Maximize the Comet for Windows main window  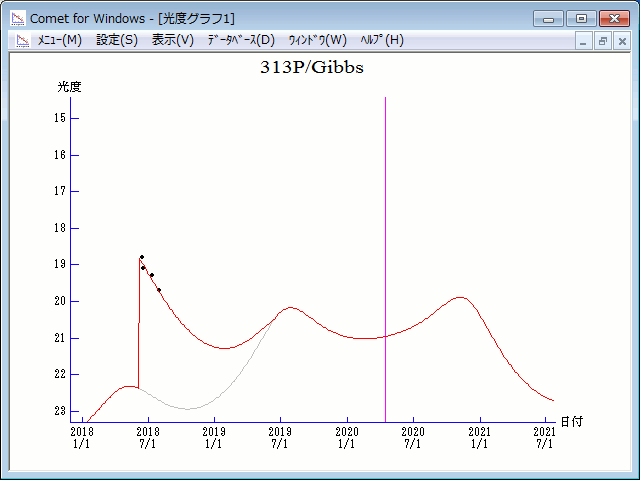(x=581, y=18)
